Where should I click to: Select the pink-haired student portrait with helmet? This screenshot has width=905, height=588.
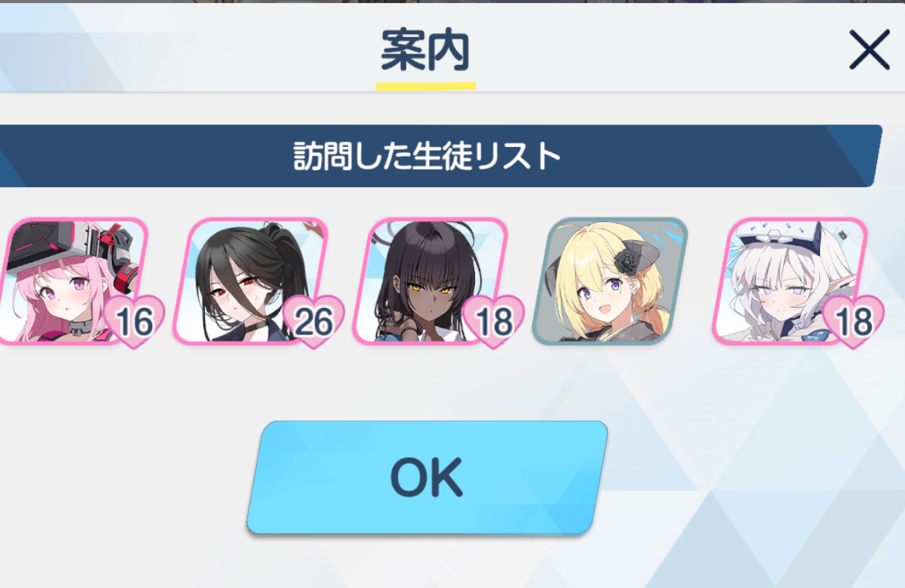pos(73,281)
